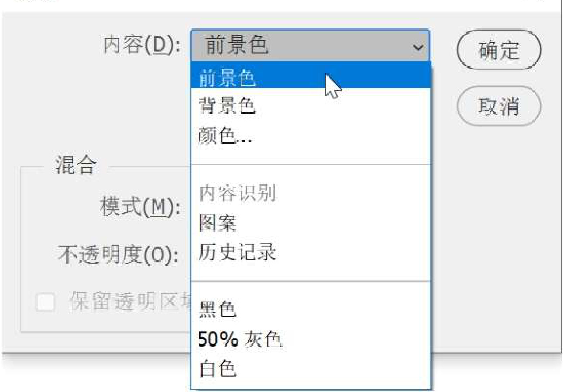Toggle the 保留透明区域 checkbox
563x392 pixels.
[45, 302]
